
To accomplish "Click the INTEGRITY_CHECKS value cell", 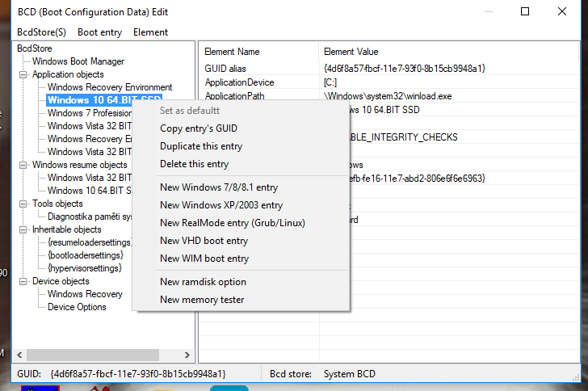I will (x=403, y=137).
